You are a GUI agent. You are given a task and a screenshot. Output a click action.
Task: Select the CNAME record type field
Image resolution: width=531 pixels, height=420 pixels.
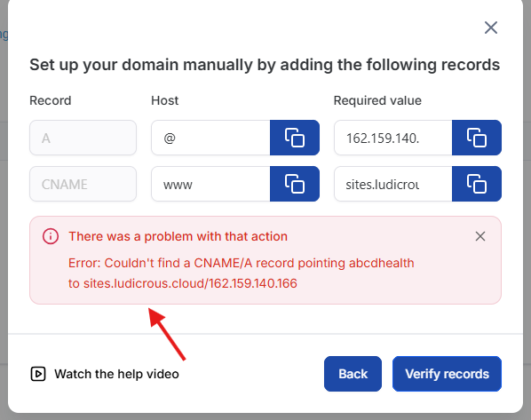click(x=83, y=184)
